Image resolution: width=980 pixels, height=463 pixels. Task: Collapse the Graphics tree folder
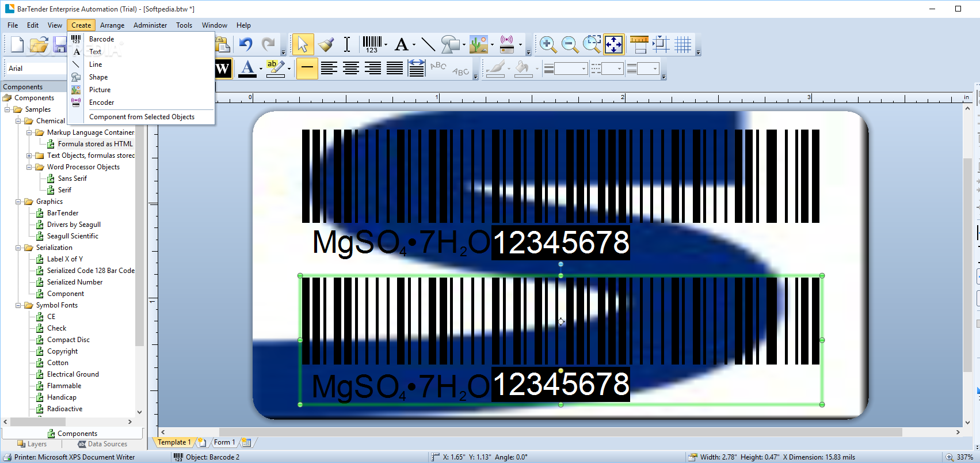[x=18, y=202]
